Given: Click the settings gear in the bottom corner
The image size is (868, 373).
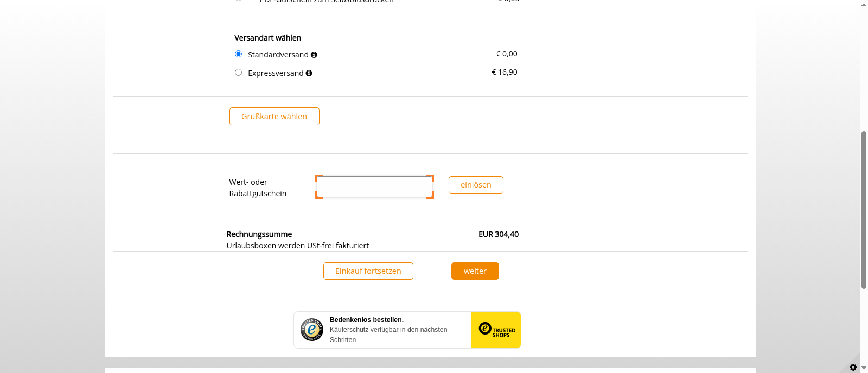Looking at the screenshot, I should [x=853, y=367].
